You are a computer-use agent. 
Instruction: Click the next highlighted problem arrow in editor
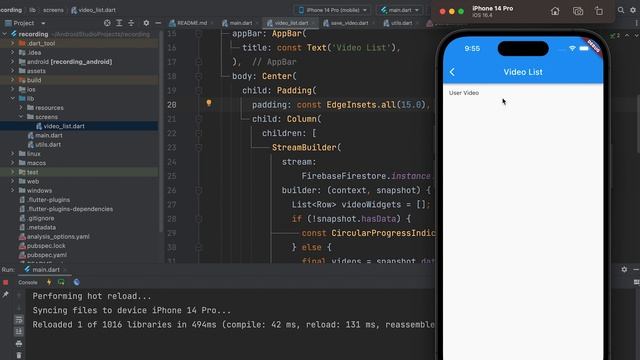tap(636, 36)
